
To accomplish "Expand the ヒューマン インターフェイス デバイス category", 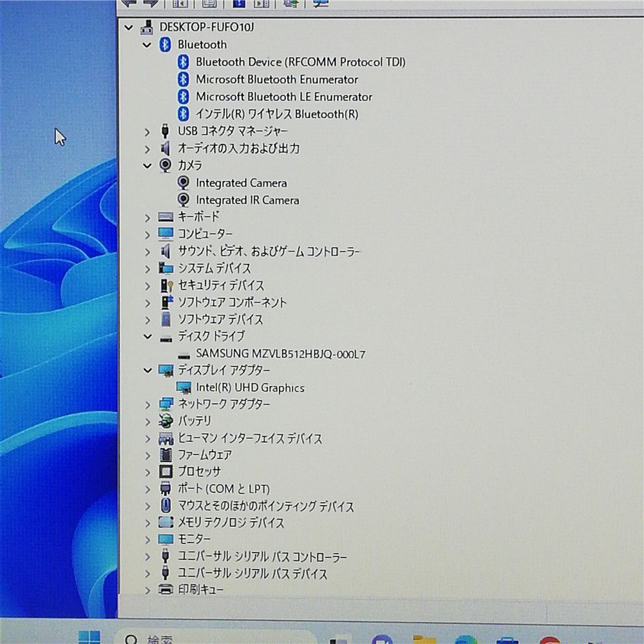I will [x=147, y=439].
